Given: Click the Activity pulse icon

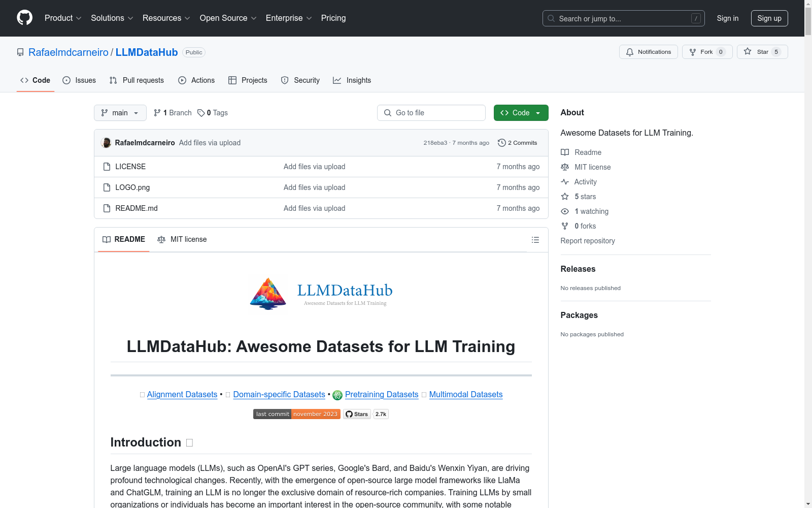Looking at the screenshot, I should coord(565,182).
